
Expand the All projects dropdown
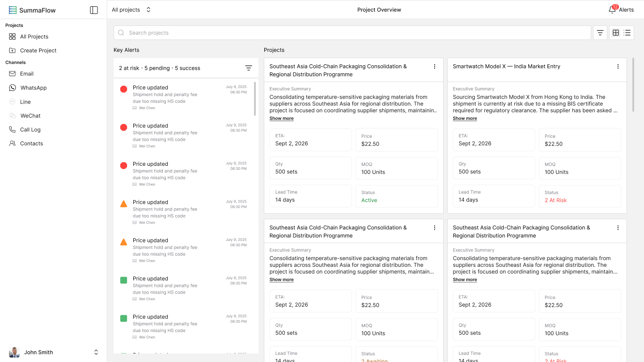[131, 10]
